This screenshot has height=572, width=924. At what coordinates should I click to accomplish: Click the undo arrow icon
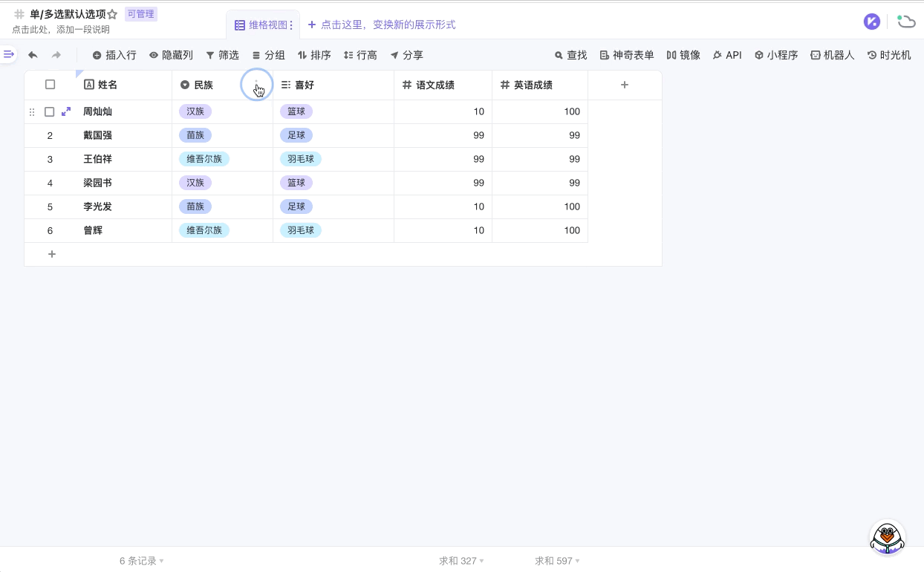(33, 55)
